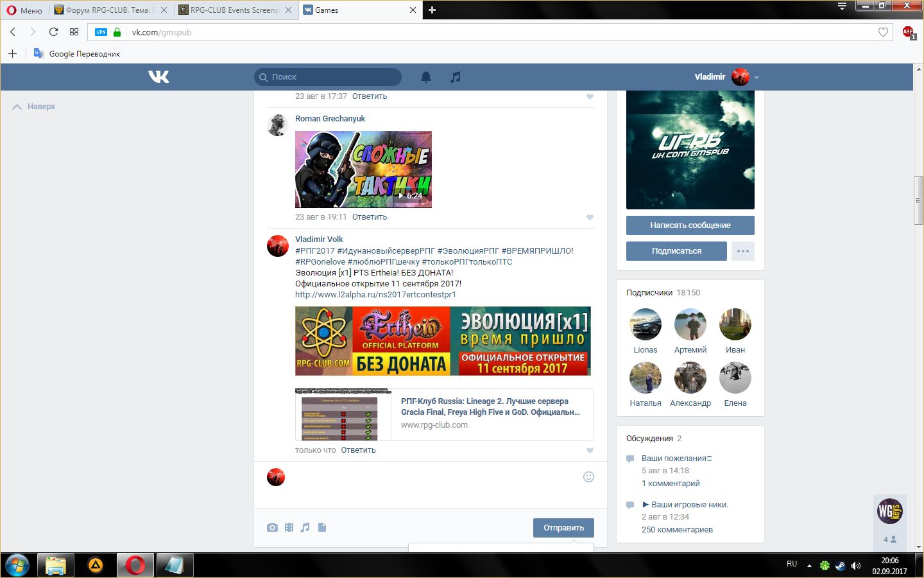Open discussion Ваши игровые ники

tap(685, 505)
